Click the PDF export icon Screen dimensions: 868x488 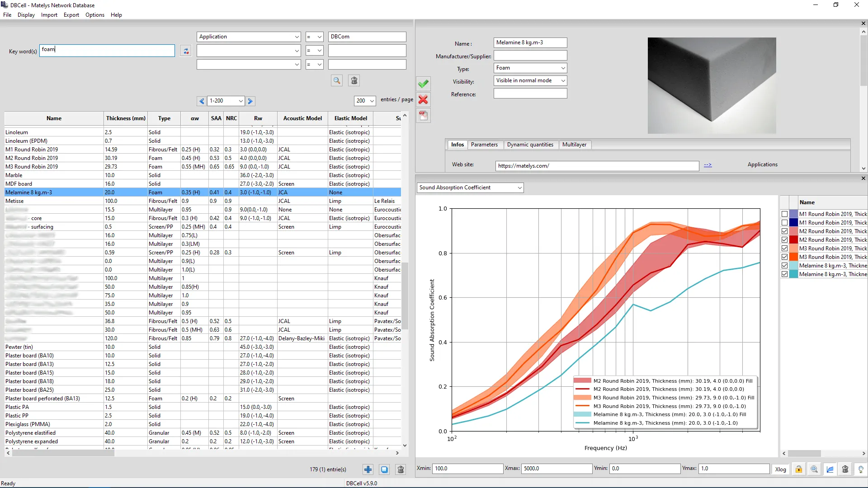pos(423,116)
